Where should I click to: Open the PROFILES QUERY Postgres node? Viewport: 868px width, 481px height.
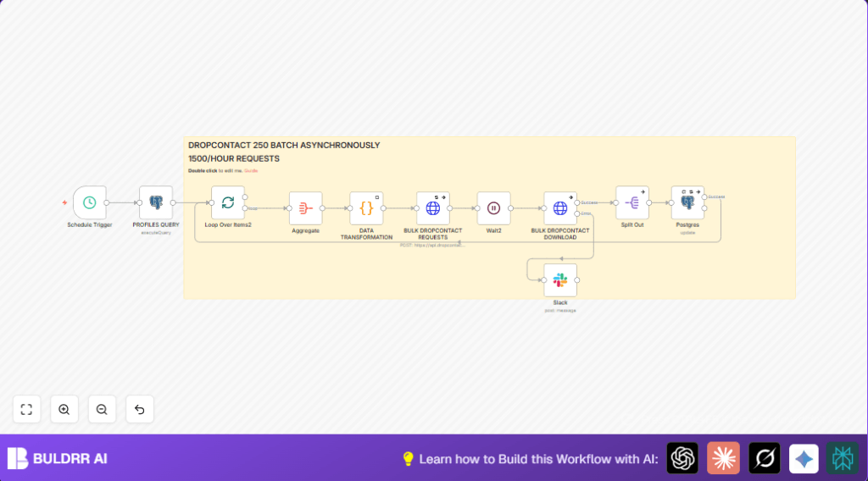156,202
